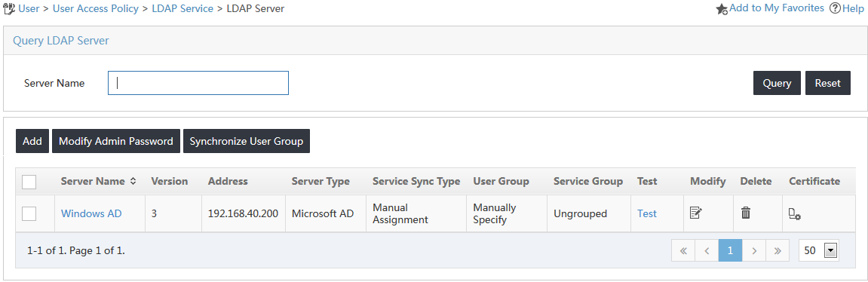Sort the table by Server Name arrows
The width and height of the screenshot is (868, 282).
[133, 181]
